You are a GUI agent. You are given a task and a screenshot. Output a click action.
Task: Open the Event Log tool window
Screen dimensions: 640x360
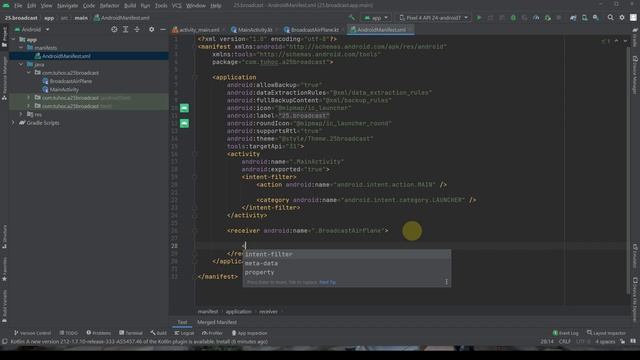click(565, 333)
